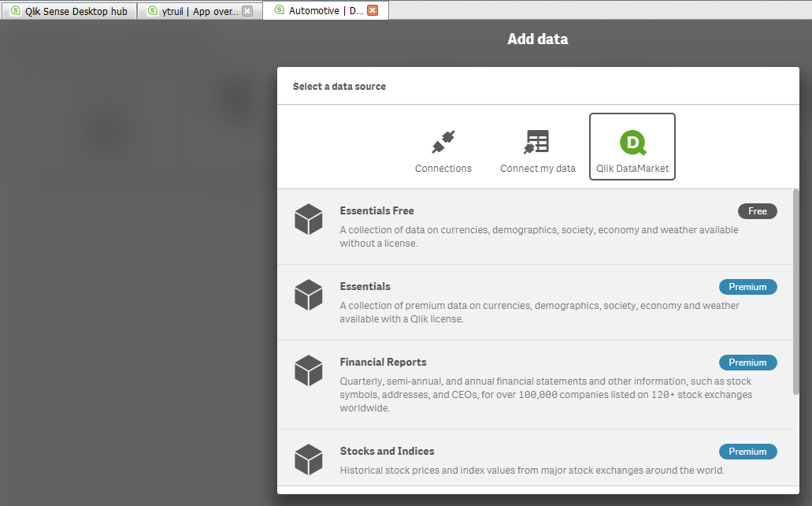Switch to Qlik Sense Desktop hub tab

tap(69, 11)
